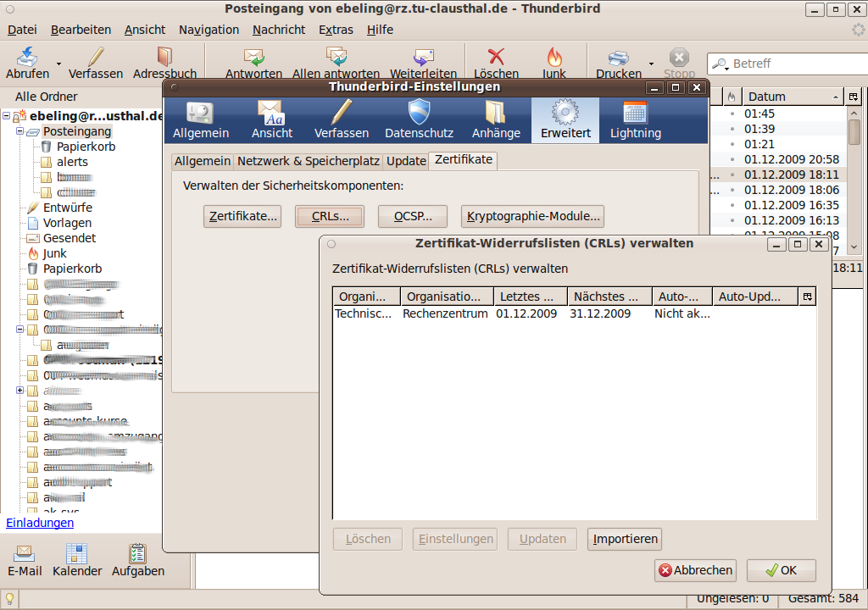This screenshot has height=610, width=868.
Task: Select Verfassen settings category icon
Action: 342,120
